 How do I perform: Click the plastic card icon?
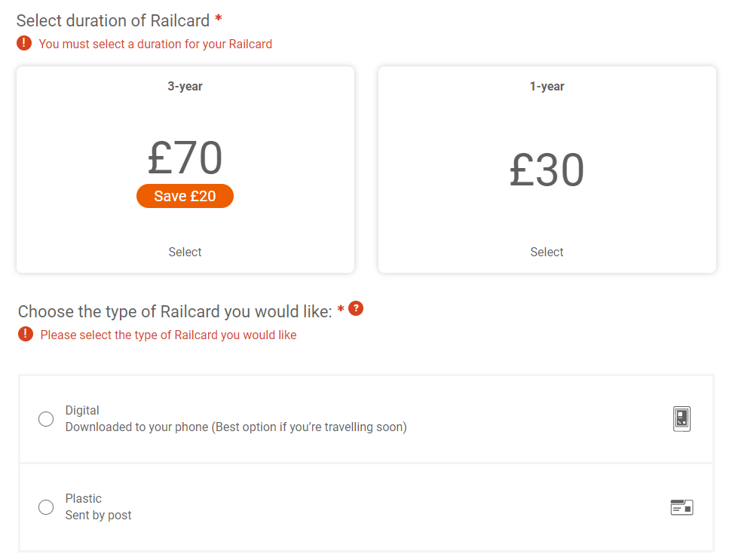coord(682,507)
